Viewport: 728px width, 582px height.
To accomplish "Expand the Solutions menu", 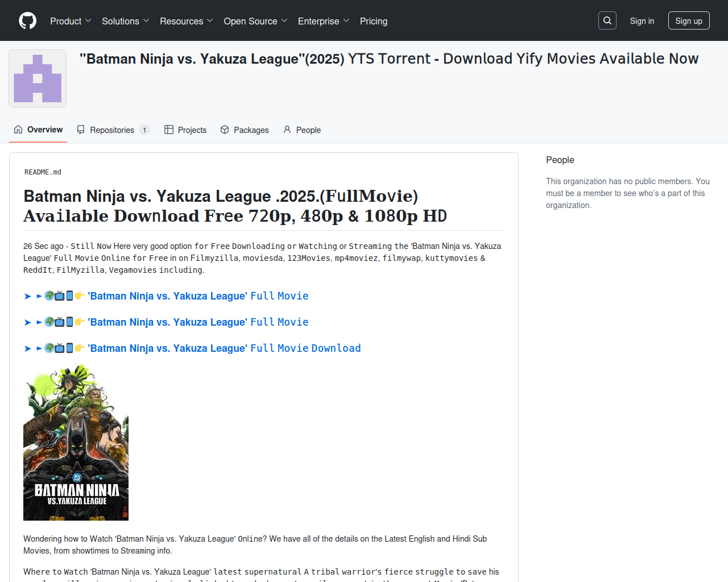I will tap(125, 21).
